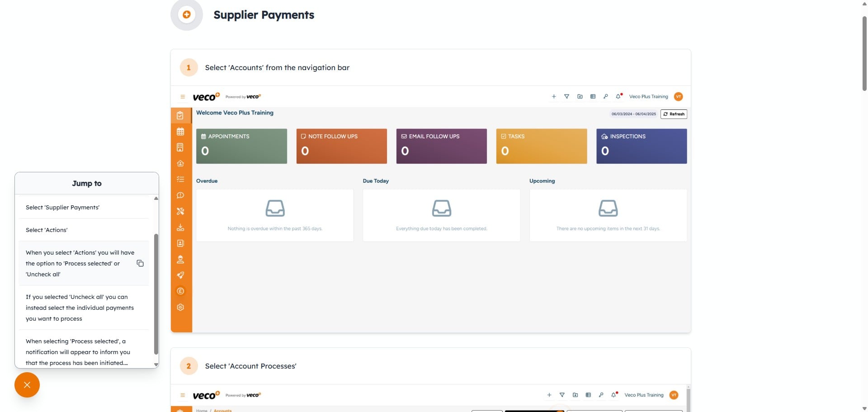Click the plus icon in Step 1 header

click(x=554, y=96)
